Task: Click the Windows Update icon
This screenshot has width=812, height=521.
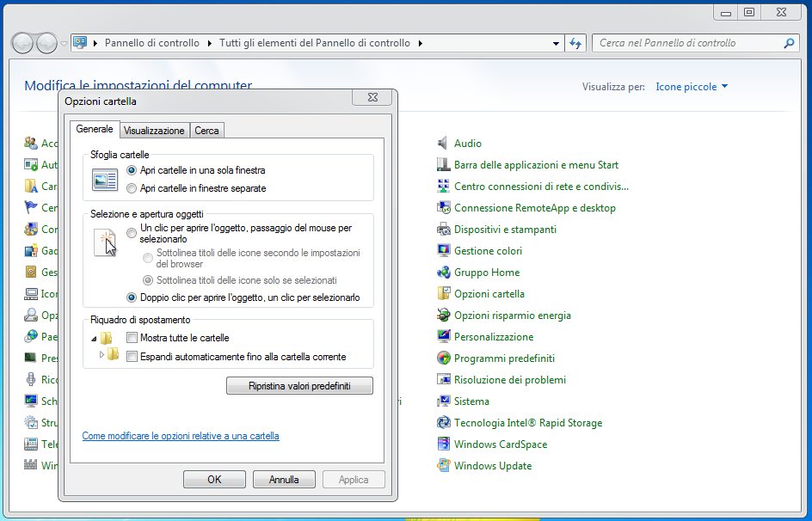Action: pyautogui.click(x=443, y=466)
